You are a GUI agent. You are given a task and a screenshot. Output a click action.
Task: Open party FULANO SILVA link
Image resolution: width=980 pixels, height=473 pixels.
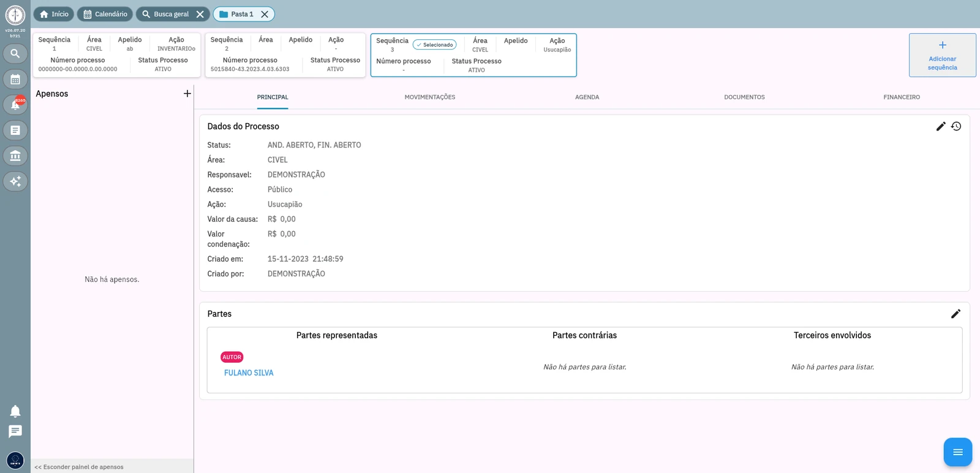249,373
